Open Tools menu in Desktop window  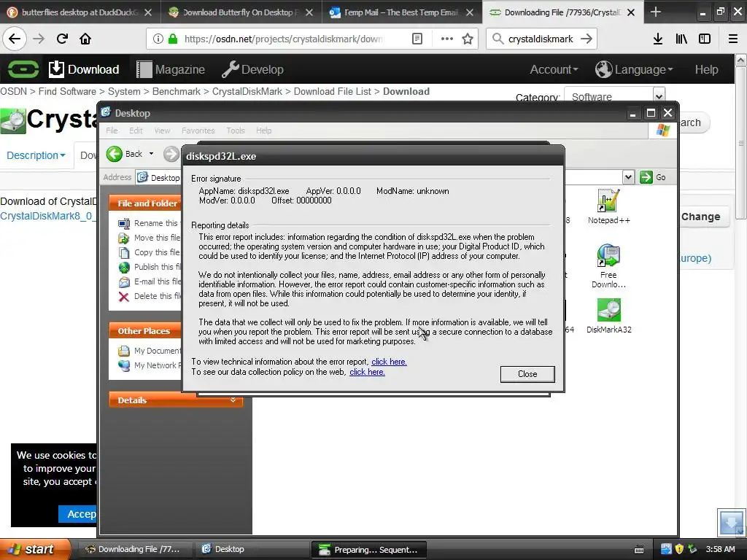(x=236, y=131)
